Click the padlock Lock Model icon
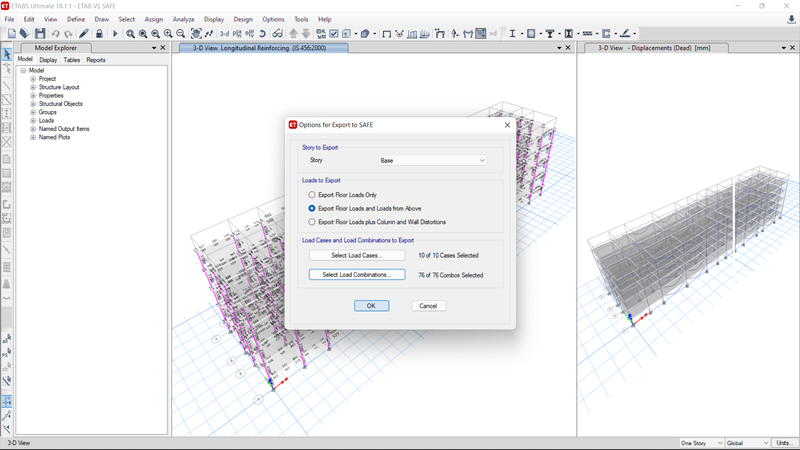 [99, 34]
